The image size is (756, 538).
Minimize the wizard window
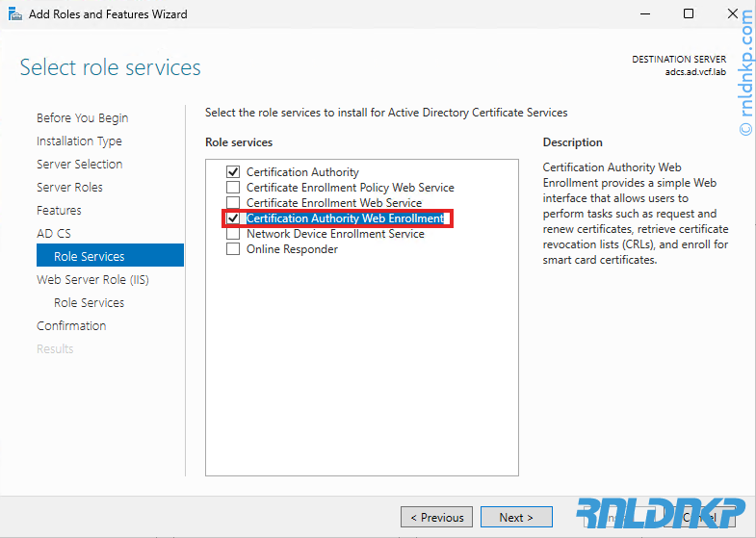tap(643, 14)
